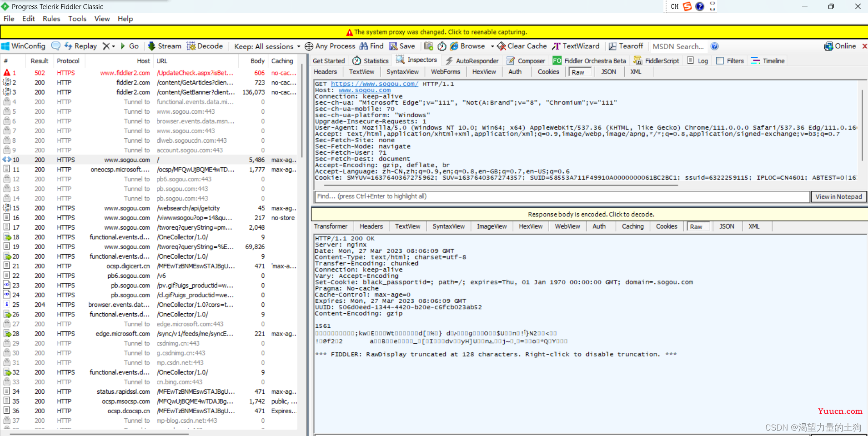Viewport: 868px width, 436px height.
Task: Click the session list horizontal scrollbar
Action: (99, 434)
